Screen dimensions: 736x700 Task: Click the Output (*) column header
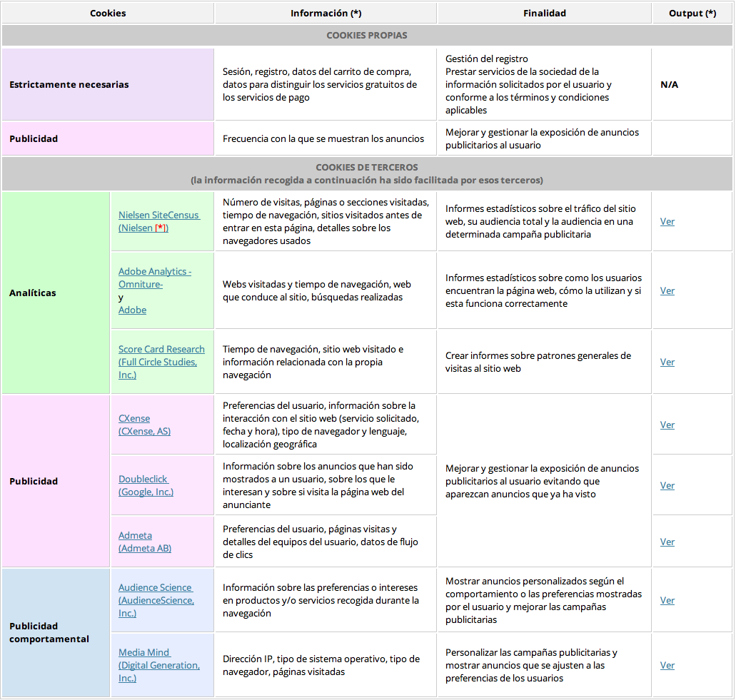pos(692,13)
